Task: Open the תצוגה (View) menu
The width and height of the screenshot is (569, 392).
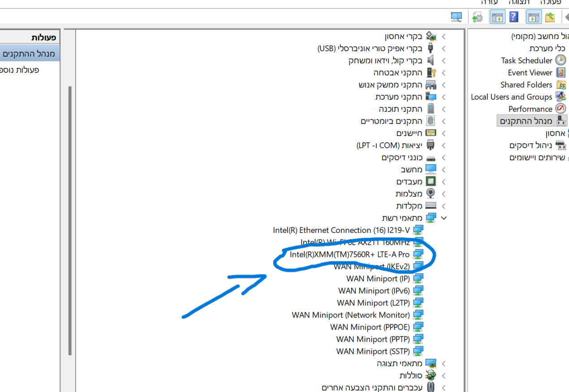Action: (519, 3)
